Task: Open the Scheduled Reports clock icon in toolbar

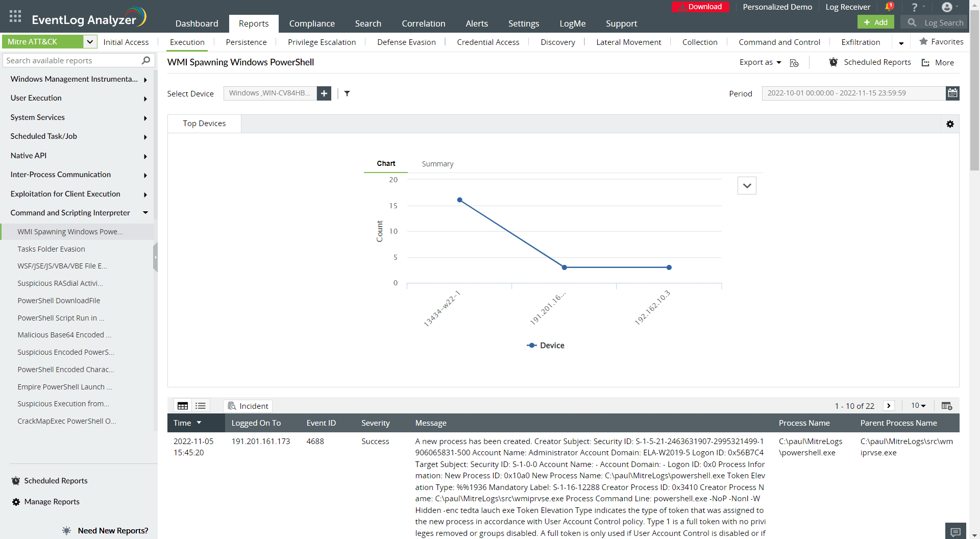Action: 834,62
